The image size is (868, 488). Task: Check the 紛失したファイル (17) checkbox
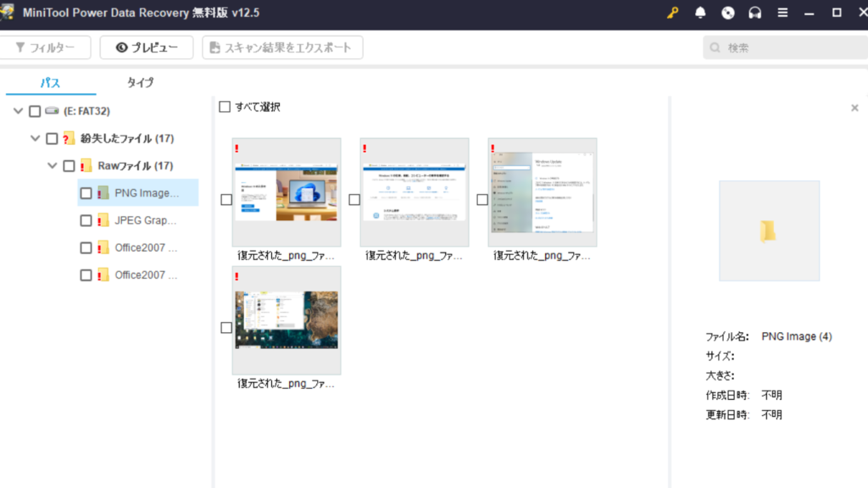point(52,138)
